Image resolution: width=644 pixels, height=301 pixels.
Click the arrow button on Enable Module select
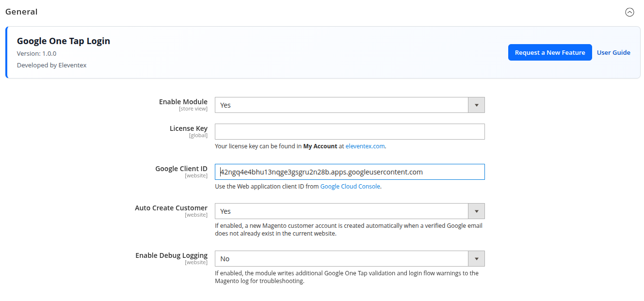[476, 105]
